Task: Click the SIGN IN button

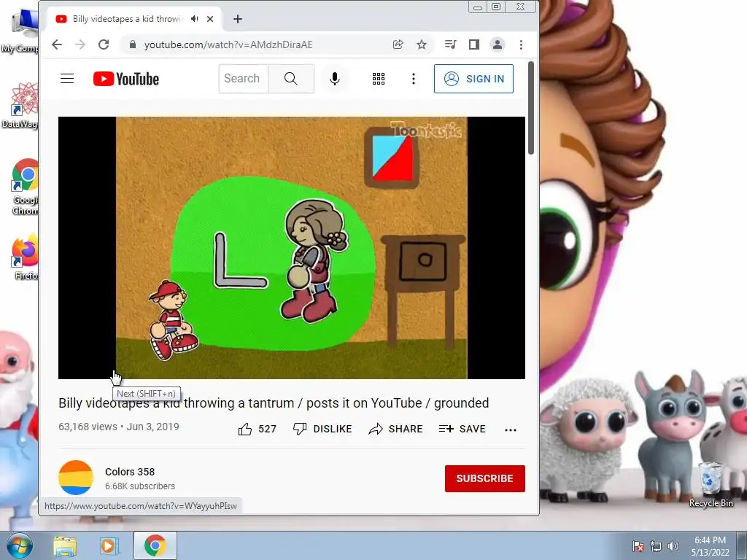Action: coord(473,79)
